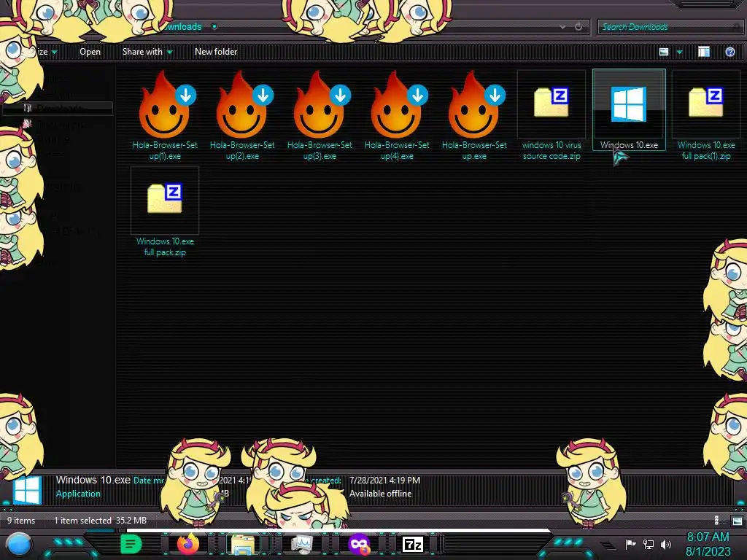Toggle the preview pane button
Screen dimensions: 747x560
tap(704, 52)
